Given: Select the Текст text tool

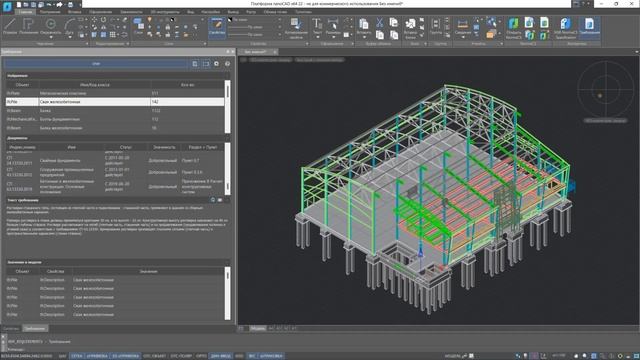Looking at the screenshot, I should coord(317,26).
